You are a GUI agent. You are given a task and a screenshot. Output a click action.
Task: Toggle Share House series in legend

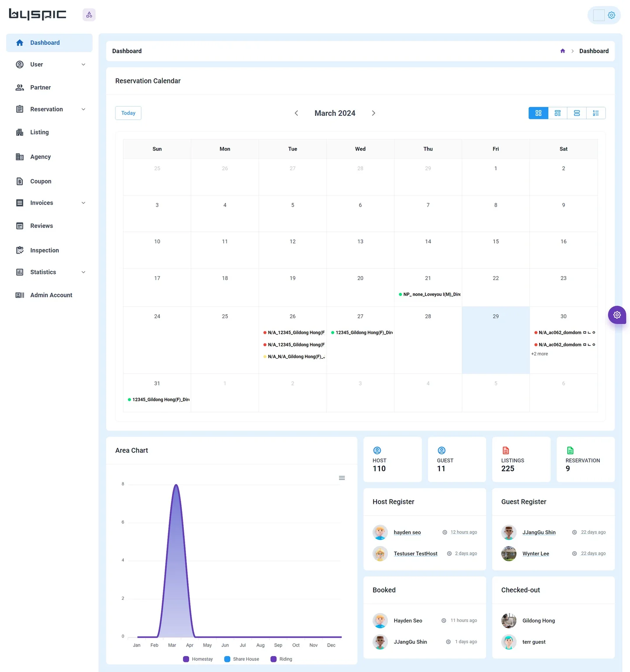click(242, 659)
